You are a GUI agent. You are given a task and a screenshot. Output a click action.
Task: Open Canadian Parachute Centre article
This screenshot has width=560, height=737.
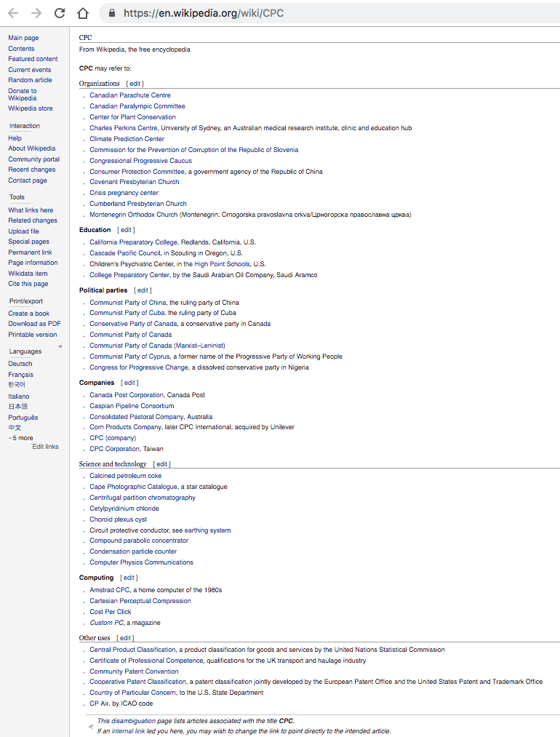[x=130, y=95]
